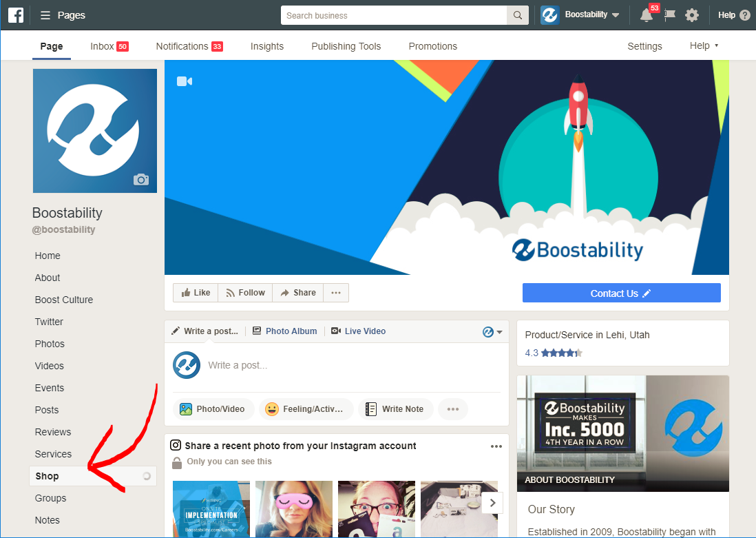Image resolution: width=756 pixels, height=538 pixels.
Task: Click the video camera icon on cover photo
Action: tap(184, 81)
